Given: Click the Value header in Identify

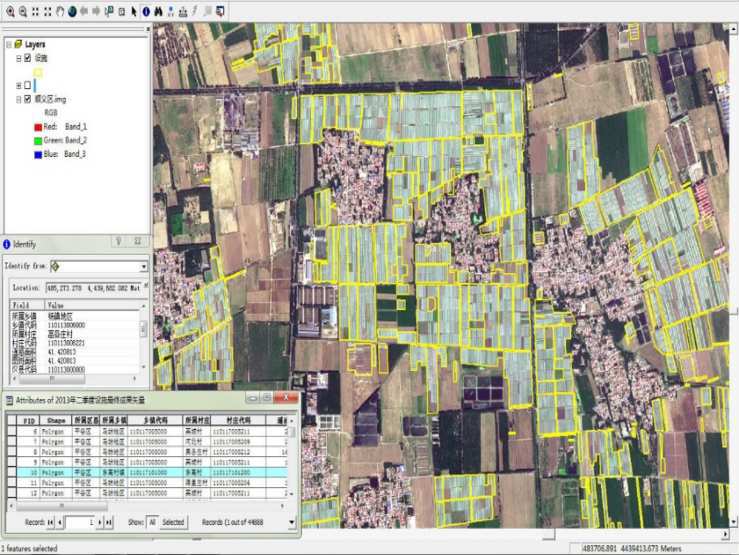Looking at the screenshot, I should pyautogui.click(x=92, y=305).
